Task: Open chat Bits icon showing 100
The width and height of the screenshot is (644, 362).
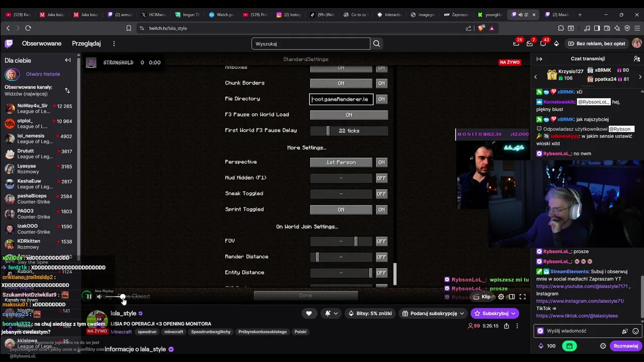Action: tap(547, 346)
